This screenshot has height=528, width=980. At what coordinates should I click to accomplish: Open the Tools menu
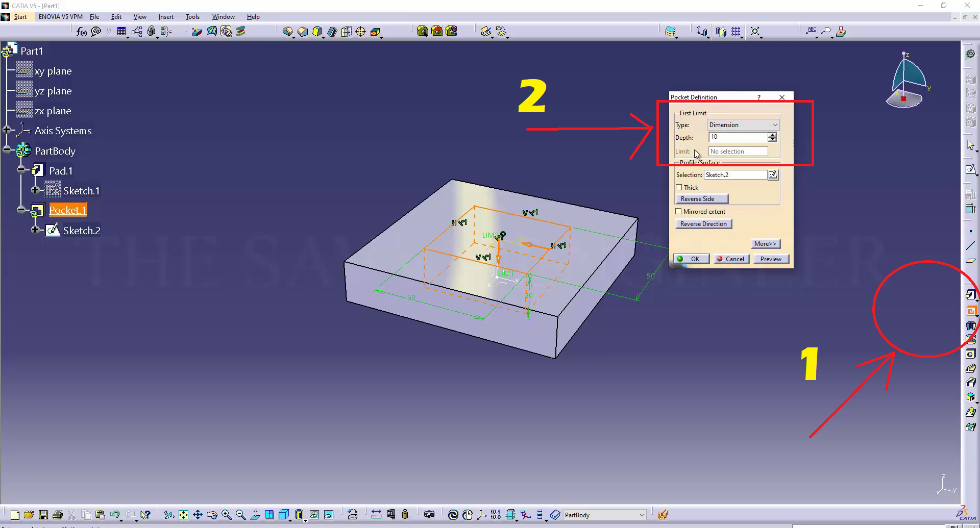pos(192,17)
